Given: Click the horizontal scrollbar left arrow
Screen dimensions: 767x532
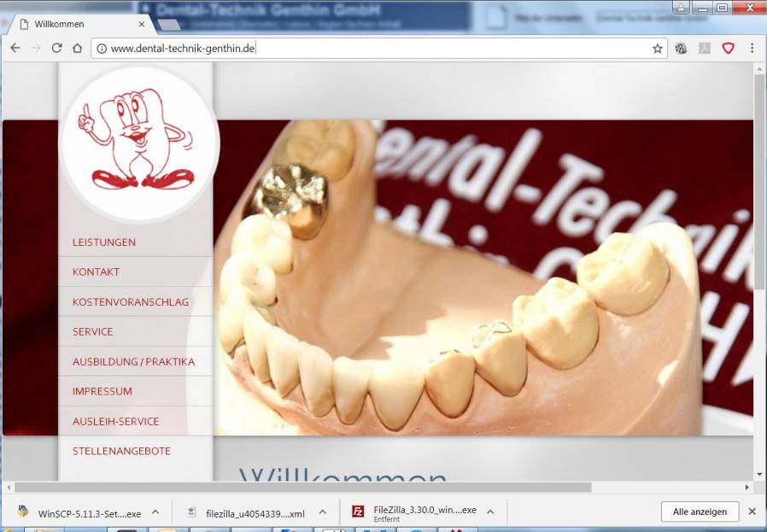Looking at the screenshot, I should click(x=9, y=487).
